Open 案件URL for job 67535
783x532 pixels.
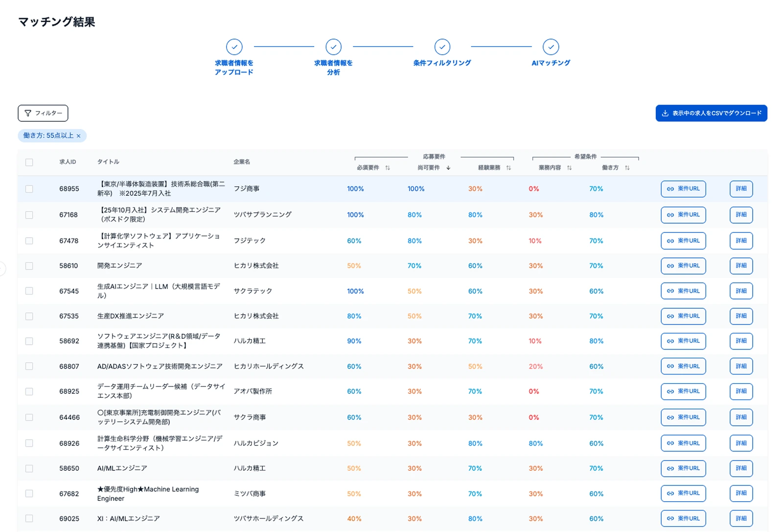pos(683,316)
